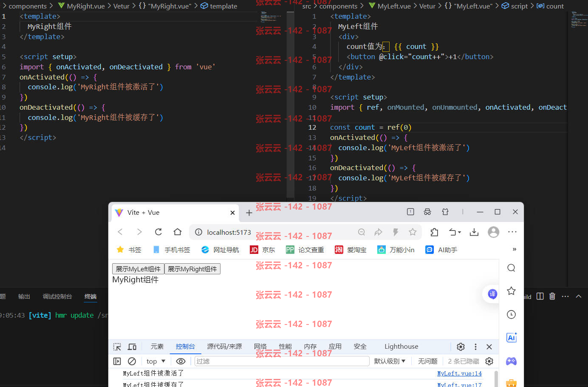588x387 pixels.
Task: Go forward in browser history
Action: click(139, 232)
